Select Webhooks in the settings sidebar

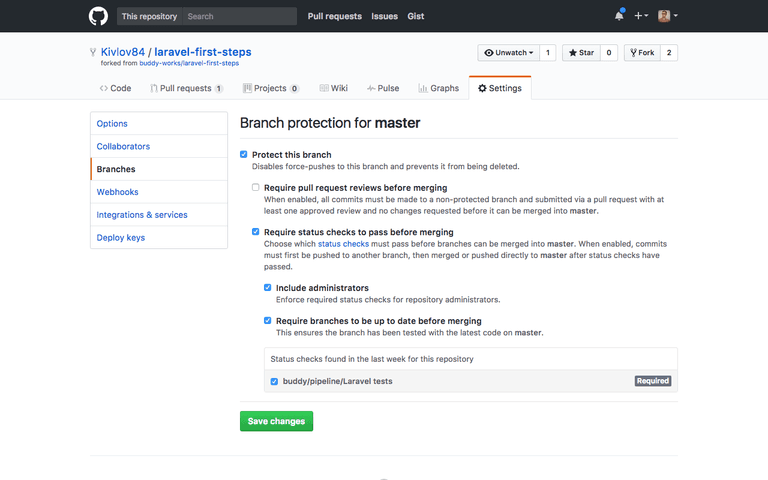[x=159, y=192]
